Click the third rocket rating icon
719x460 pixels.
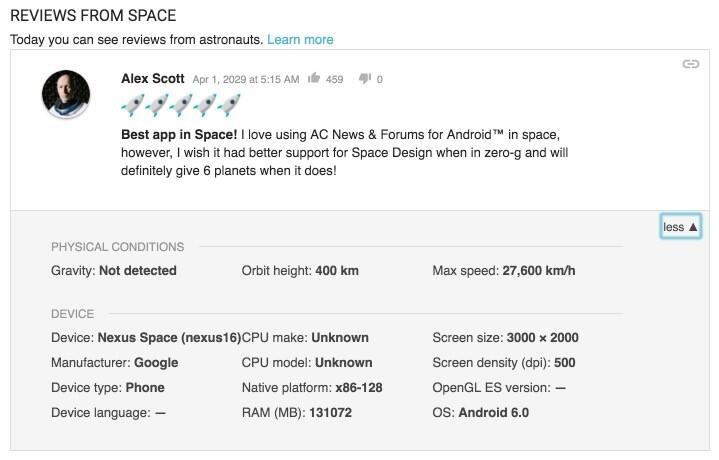point(181,105)
